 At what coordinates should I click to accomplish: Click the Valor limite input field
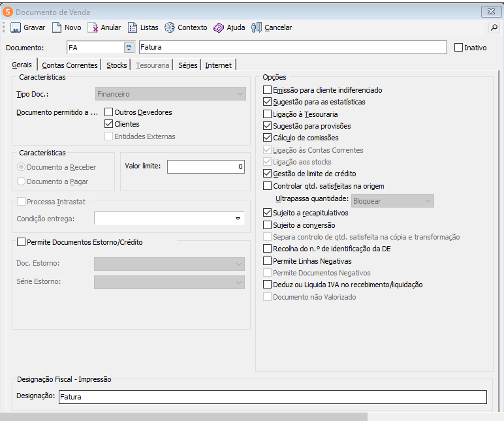[x=206, y=167]
